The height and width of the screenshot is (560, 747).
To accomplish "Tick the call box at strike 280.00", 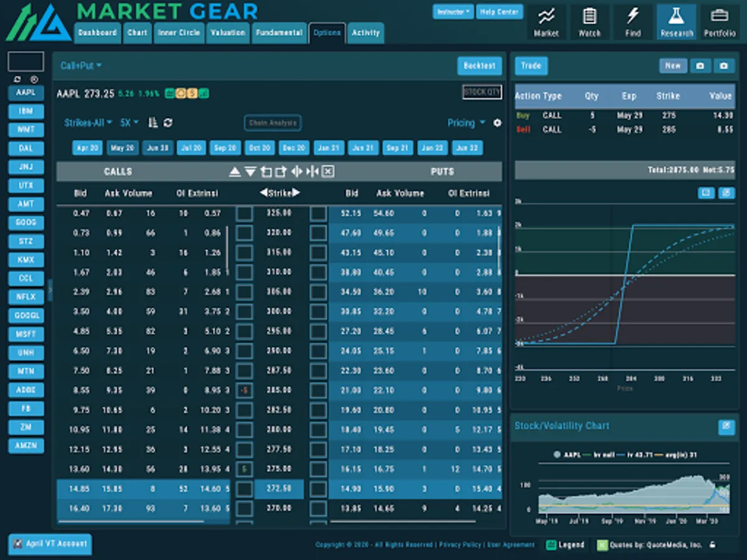I will [x=245, y=430].
